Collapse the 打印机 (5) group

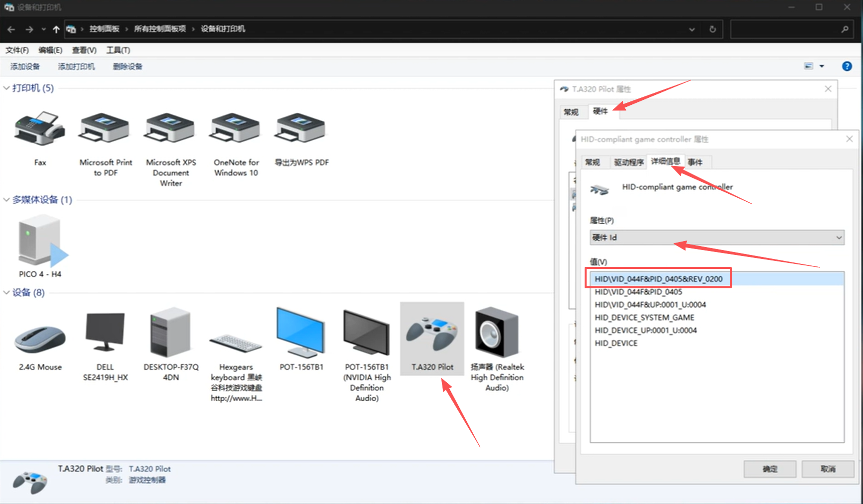point(6,88)
